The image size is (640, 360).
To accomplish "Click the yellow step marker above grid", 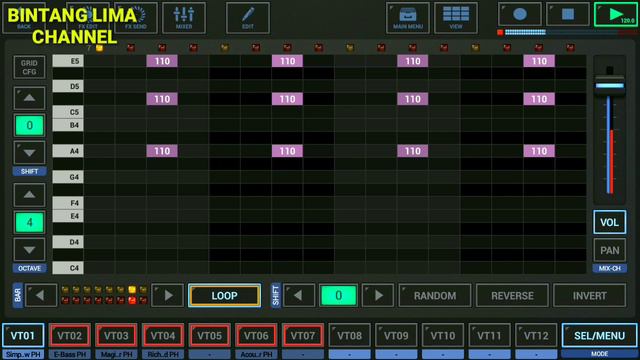I will (99, 48).
